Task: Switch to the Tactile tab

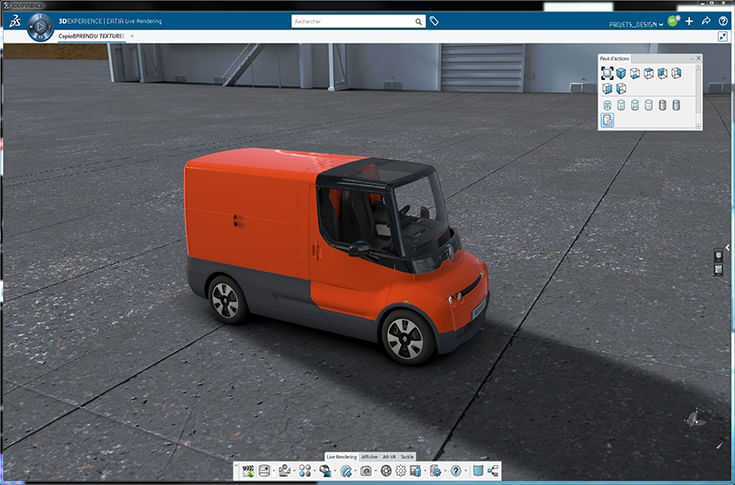Action: (x=407, y=456)
